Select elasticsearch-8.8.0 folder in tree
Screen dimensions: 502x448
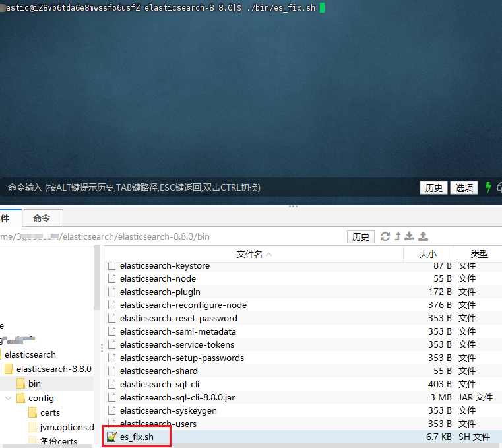[x=54, y=369]
